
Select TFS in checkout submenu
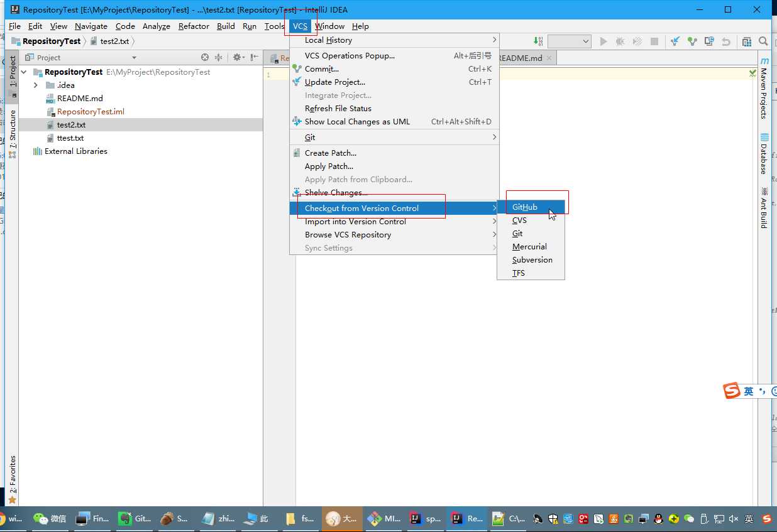pos(531,273)
